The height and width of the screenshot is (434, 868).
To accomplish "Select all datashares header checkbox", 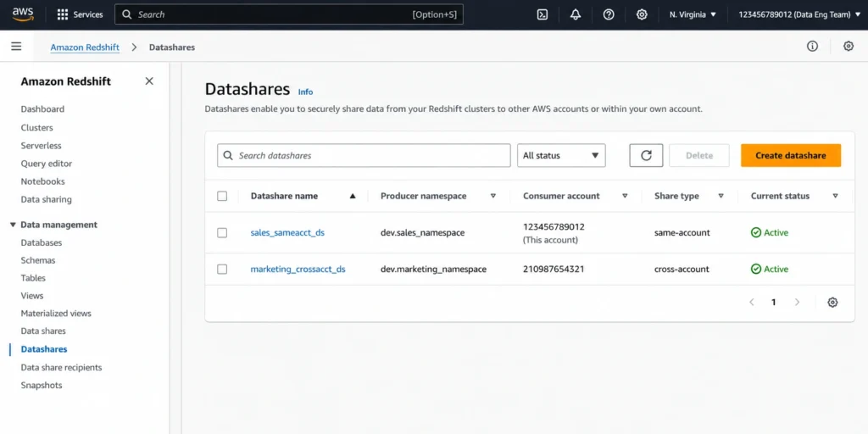I will [x=222, y=196].
